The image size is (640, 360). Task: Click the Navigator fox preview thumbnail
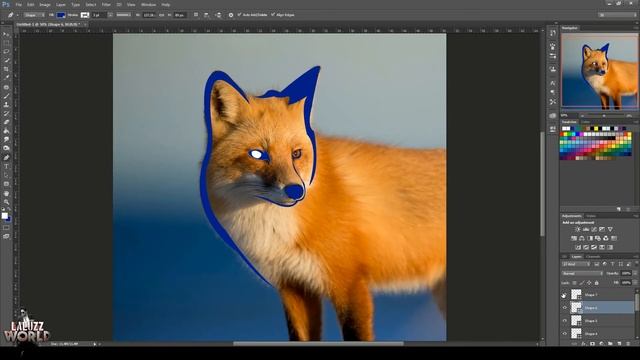click(599, 71)
